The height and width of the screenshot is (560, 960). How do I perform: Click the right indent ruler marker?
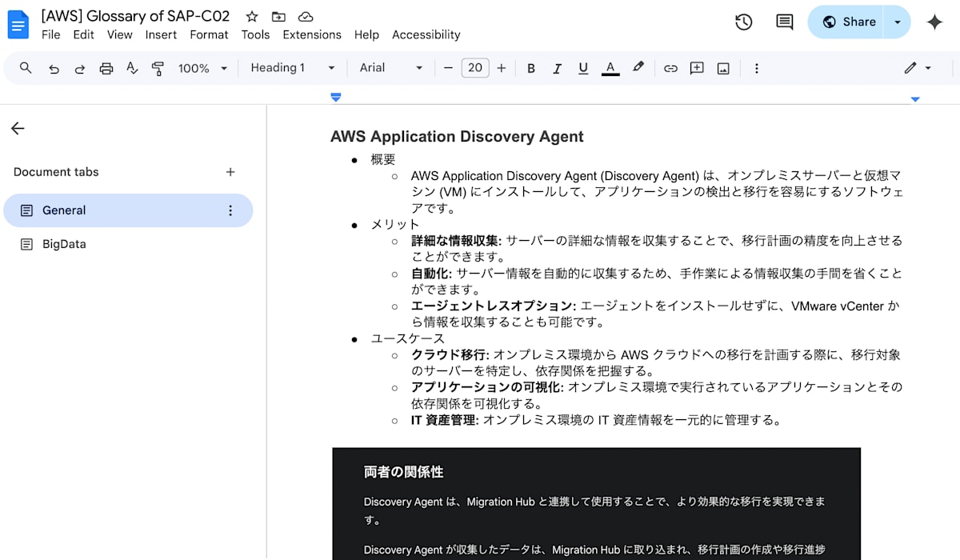pos(915,98)
